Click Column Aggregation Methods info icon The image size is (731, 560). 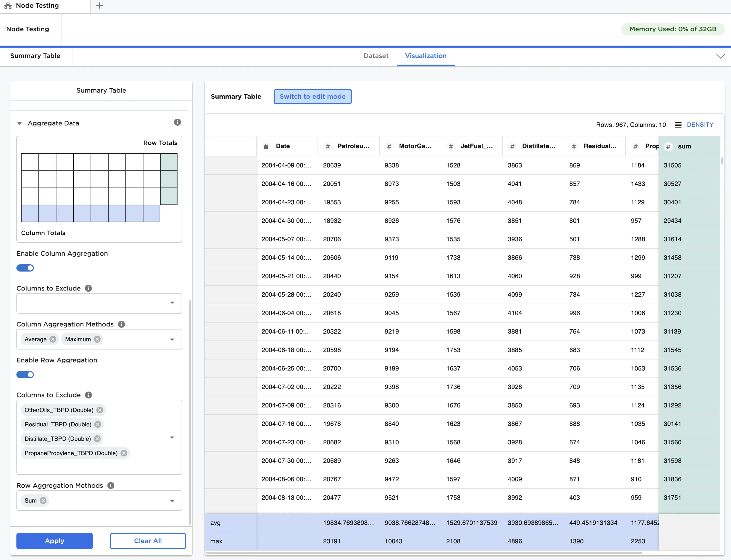tap(121, 324)
